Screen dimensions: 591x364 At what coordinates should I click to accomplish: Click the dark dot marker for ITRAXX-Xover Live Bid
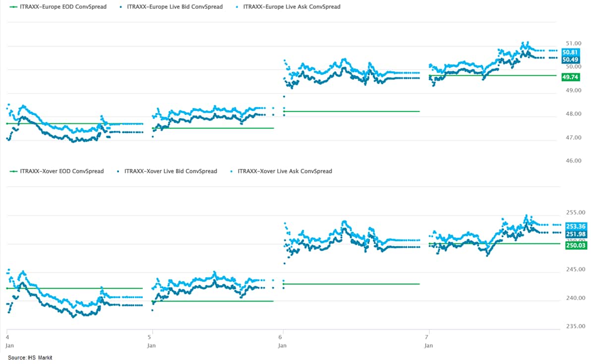click(x=118, y=171)
